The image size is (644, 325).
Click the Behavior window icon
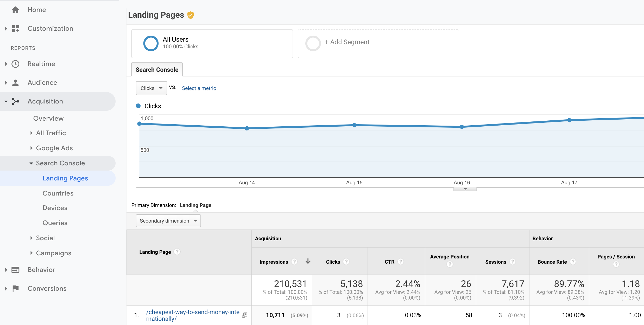tap(15, 270)
